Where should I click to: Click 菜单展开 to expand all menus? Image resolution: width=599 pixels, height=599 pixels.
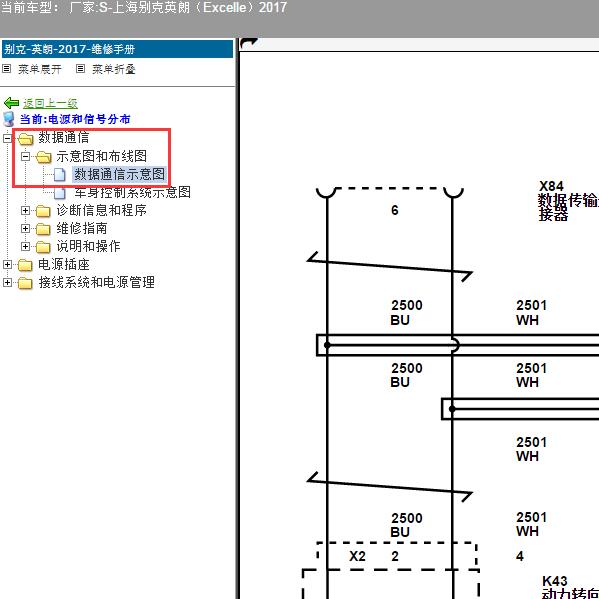[40, 69]
